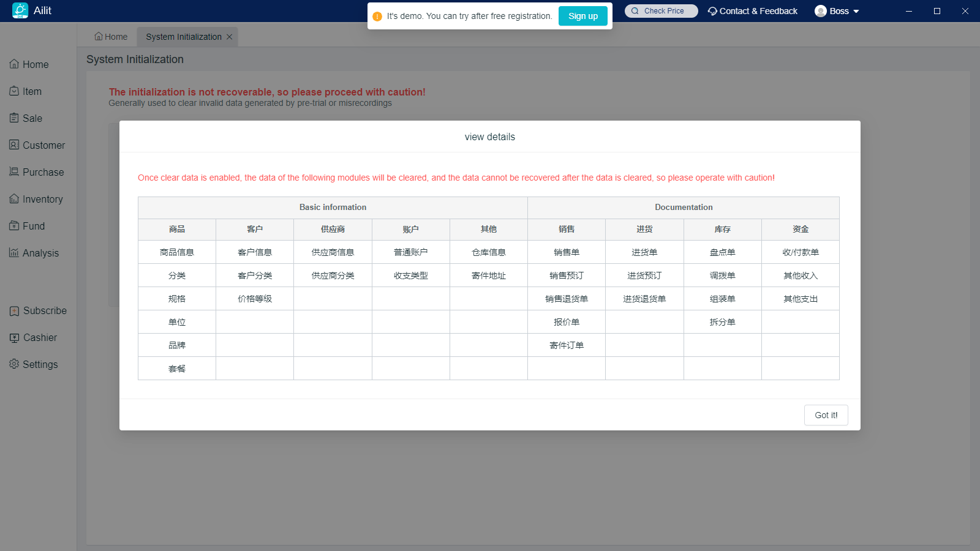
Task: Click the Check Price search field
Action: tap(661, 11)
